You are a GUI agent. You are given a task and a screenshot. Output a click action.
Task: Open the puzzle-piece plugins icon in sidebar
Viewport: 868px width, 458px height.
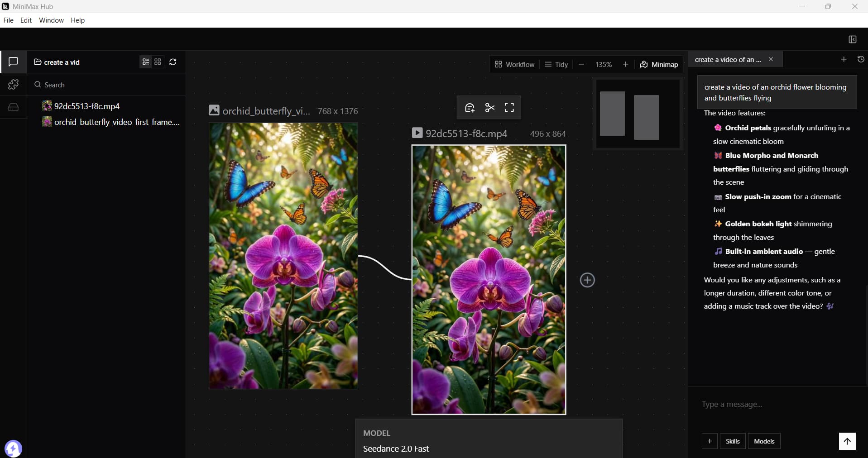[x=13, y=84]
